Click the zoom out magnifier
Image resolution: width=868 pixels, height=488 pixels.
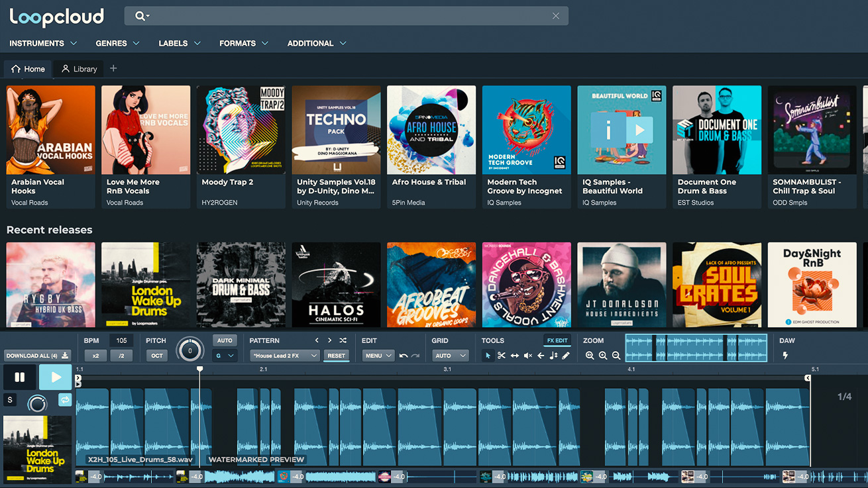616,356
